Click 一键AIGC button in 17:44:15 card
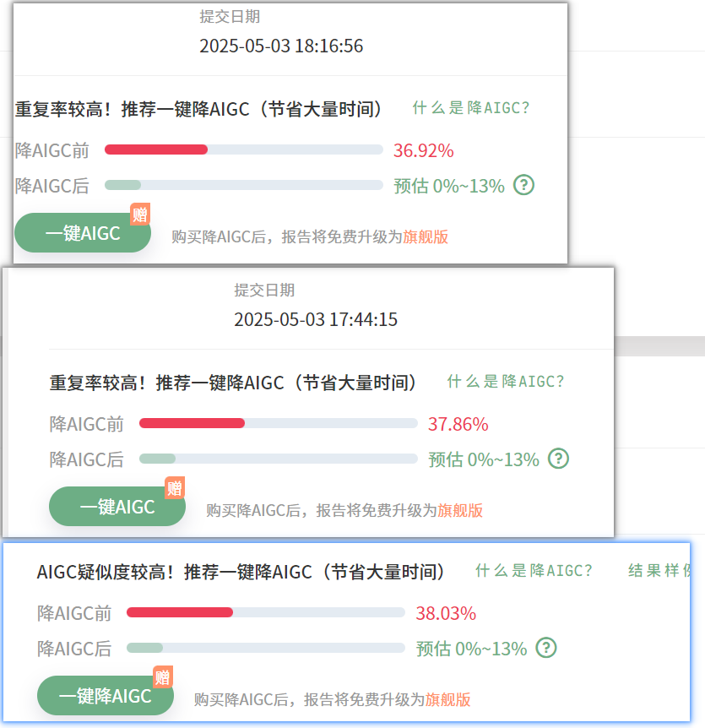Image resolution: width=705 pixels, height=728 pixels. [117, 507]
